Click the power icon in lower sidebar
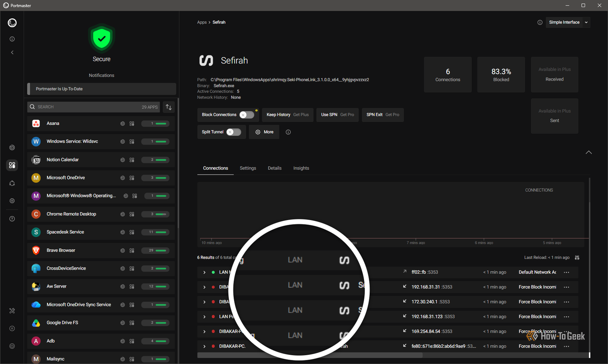The height and width of the screenshot is (364, 608). coord(12,346)
